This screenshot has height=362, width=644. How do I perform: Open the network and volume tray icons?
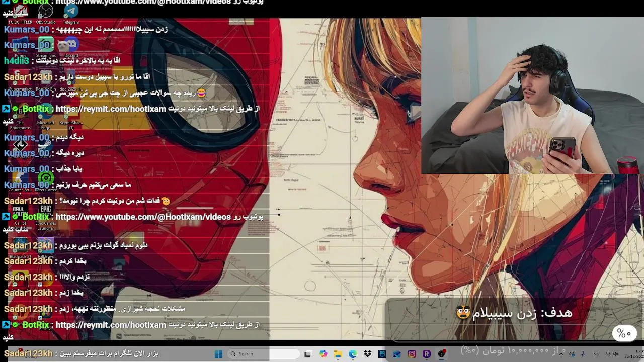click(x=611, y=354)
